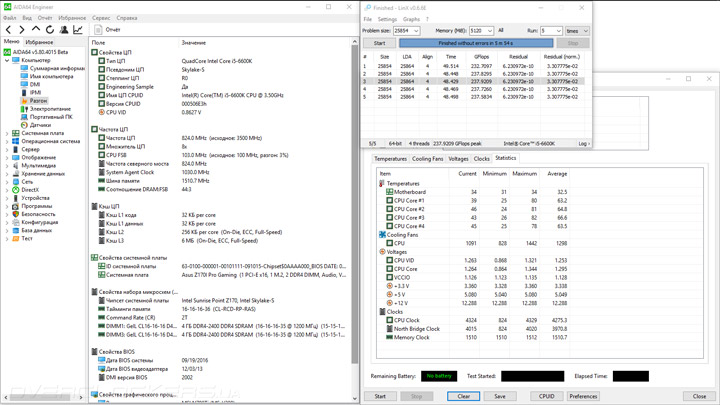720x405 pixels.
Task: Click the refresh icon in AIDA64 toolbar
Action: [x=50, y=30]
